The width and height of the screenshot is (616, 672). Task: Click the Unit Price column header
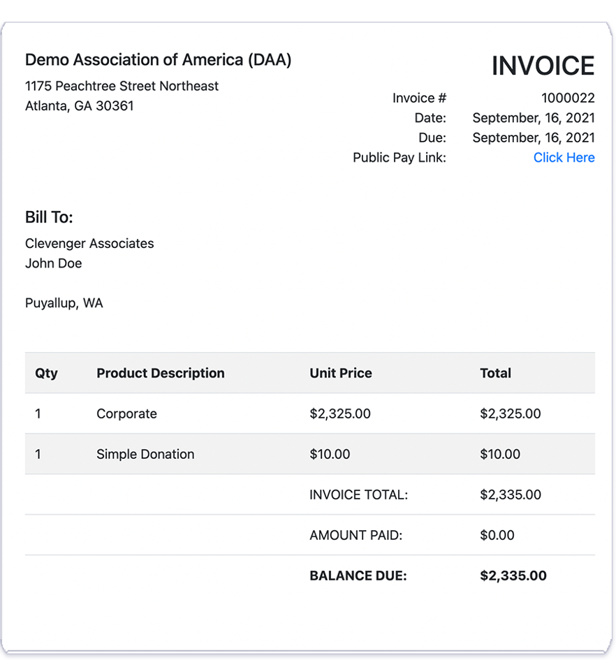tap(341, 373)
